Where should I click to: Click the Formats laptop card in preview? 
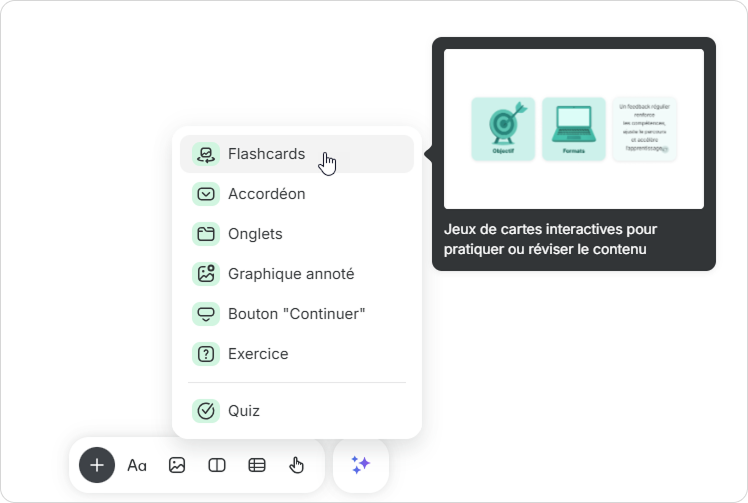pyautogui.click(x=574, y=129)
